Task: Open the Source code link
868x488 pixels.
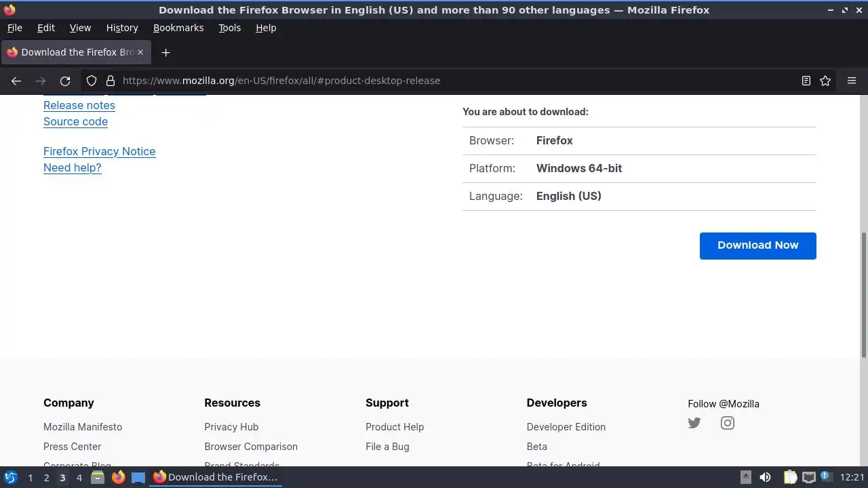Action: (75, 121)
